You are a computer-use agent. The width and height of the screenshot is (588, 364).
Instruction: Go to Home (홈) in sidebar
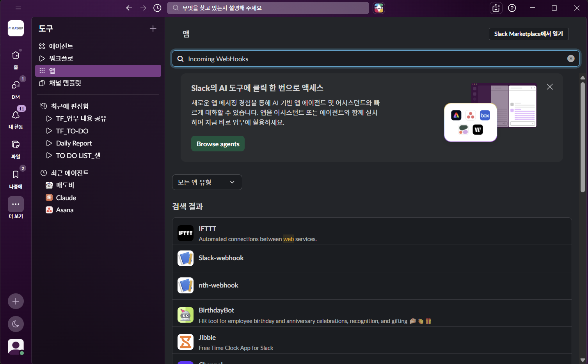[16, 59]
